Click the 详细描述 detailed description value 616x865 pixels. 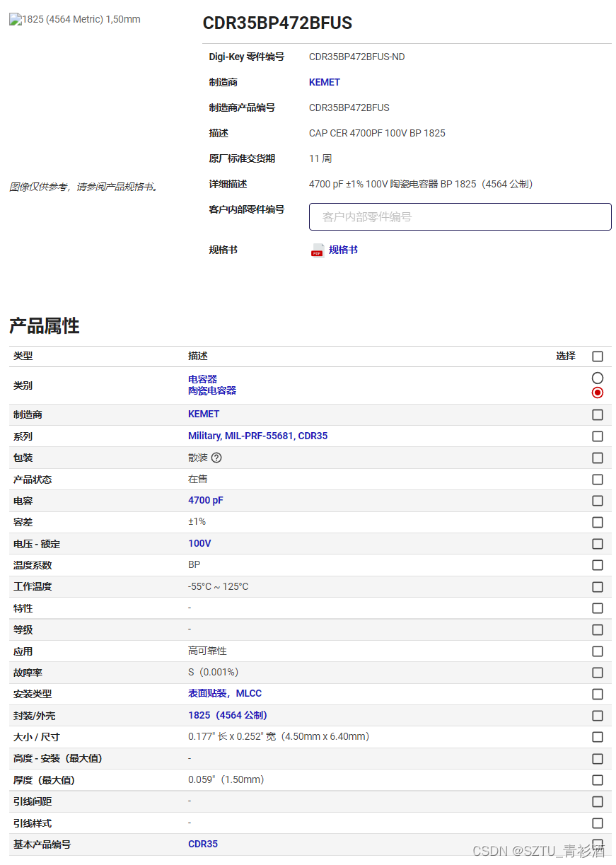coord(421,185)
